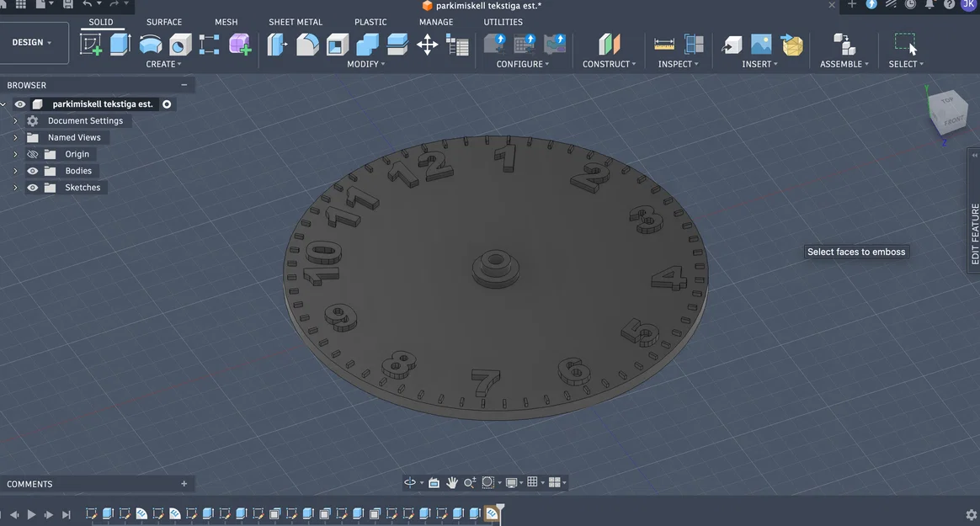Open the Measure tool in Inspect
Image resolution: width=980 pixels, height=526 pixels.
[663, 45]
